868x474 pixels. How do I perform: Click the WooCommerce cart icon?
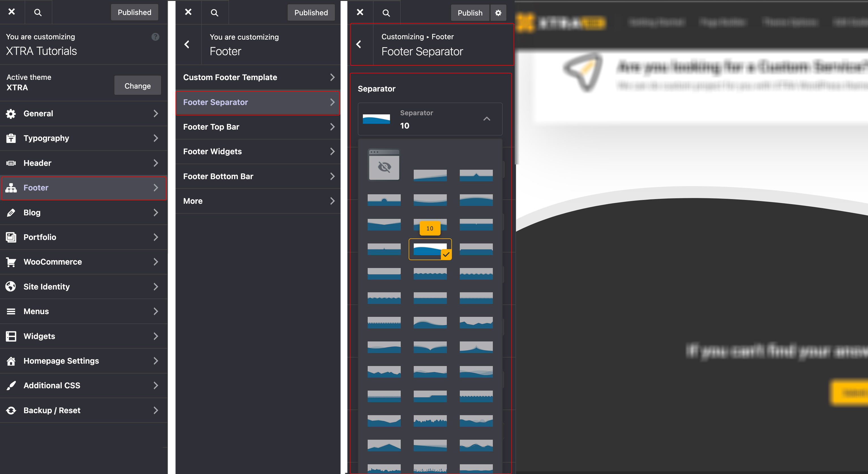(x=11, y=262)
